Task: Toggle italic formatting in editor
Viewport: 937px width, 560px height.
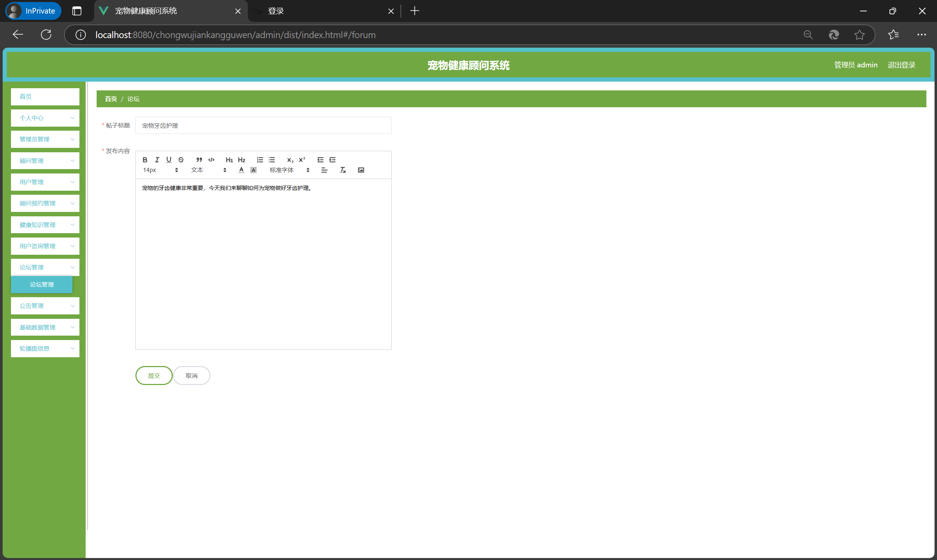Action: [x=157, y=160]
